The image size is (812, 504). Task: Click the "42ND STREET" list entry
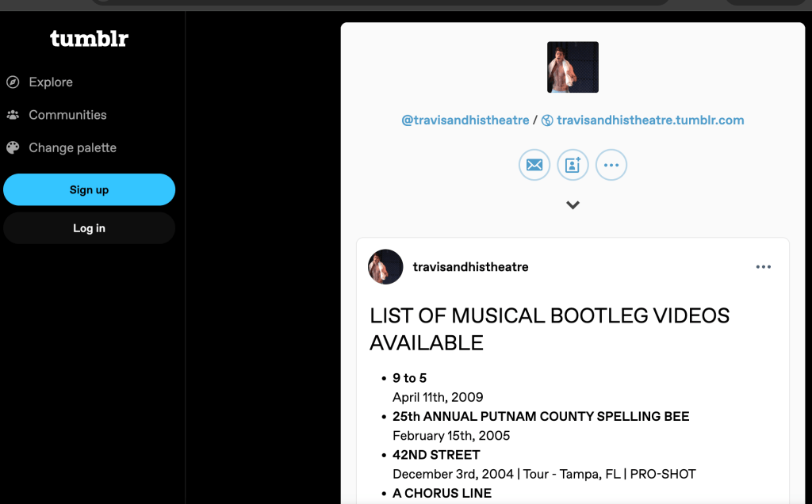[x=436, y=455]
